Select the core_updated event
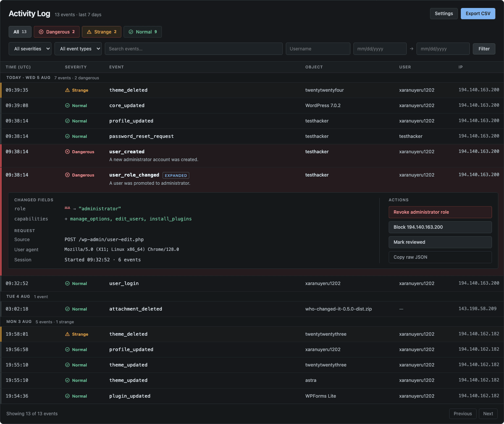The image size is (504, 424). (127, 106)
